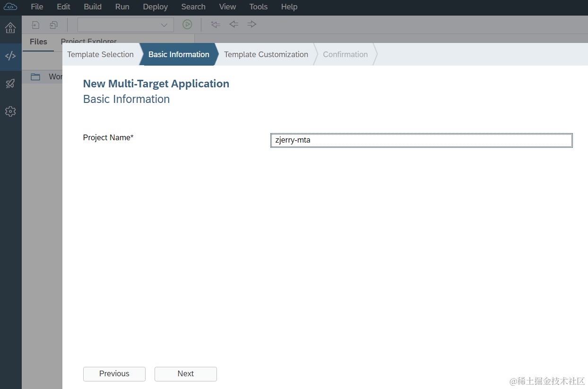Open the Run menu
Viewport: 588px width, 389px height.
[122, 7]
